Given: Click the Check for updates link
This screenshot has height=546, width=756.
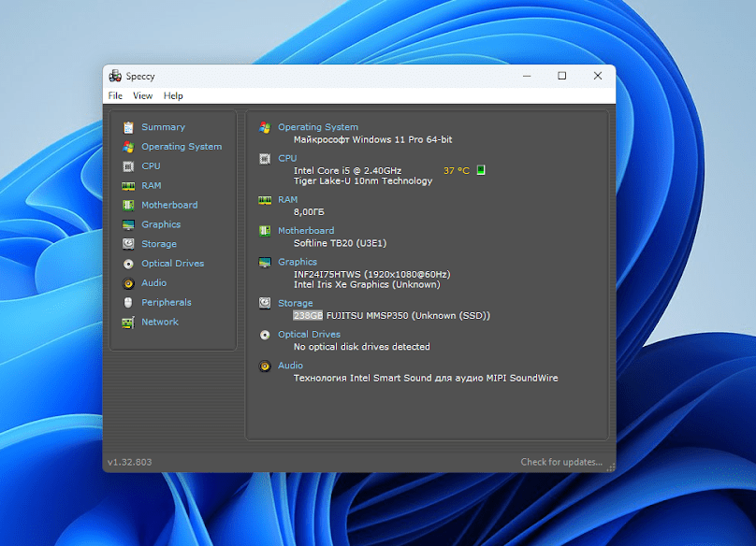Looking at the screenshot, I should point(561,462).
